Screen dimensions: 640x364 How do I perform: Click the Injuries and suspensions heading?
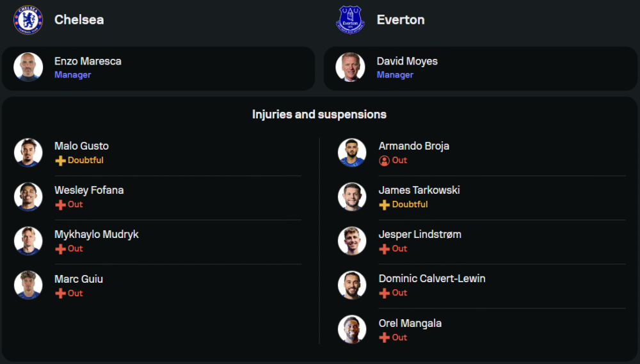tap(319, 115)
